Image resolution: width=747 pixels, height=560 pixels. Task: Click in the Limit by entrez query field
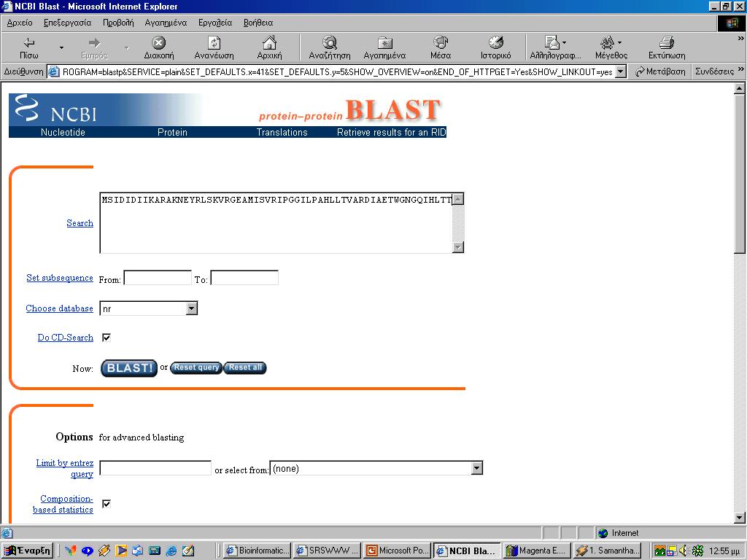tap(155, 468)
